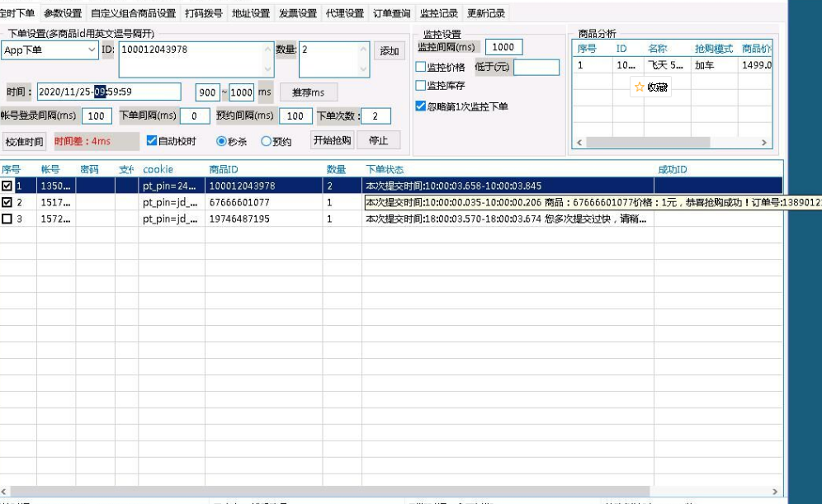
Task: Click the 监控间隔 value field
Action: 503,47
